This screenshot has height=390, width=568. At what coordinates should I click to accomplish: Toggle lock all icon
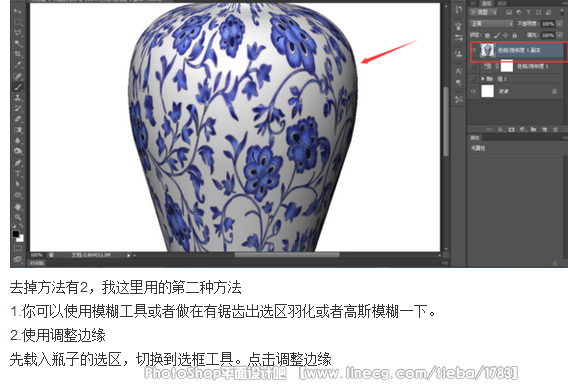click(x=514, y=35)
